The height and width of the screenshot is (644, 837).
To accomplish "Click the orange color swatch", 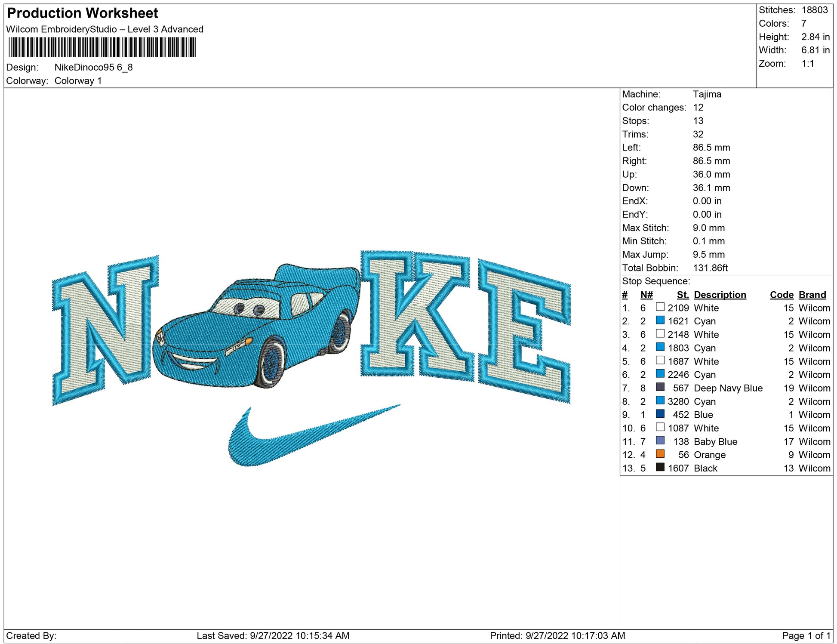I will point(660,454).
